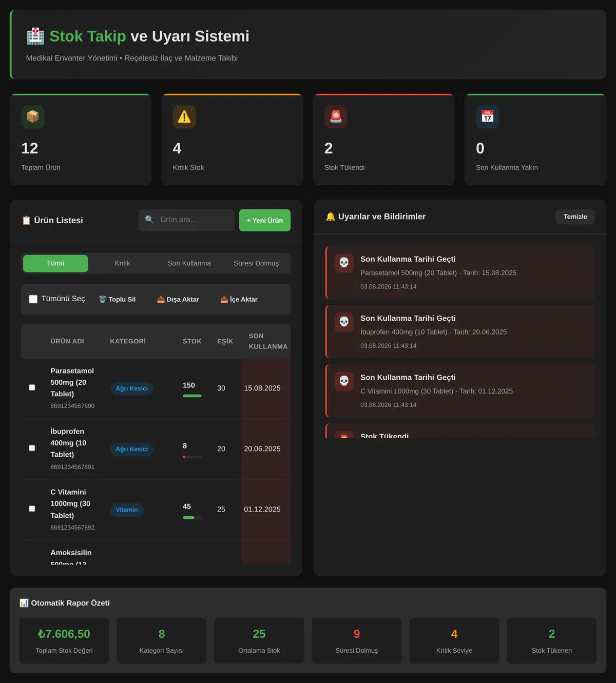Click the skull icon on the Parasetamol alert
The image size is (616, 683).
(x=344, y=263)
